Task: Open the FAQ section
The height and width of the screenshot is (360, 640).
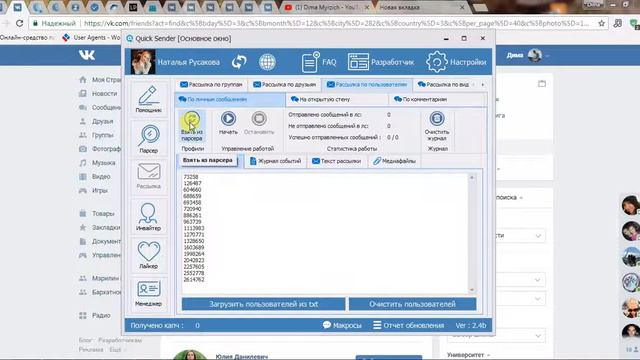Action: tap(319, 62)
